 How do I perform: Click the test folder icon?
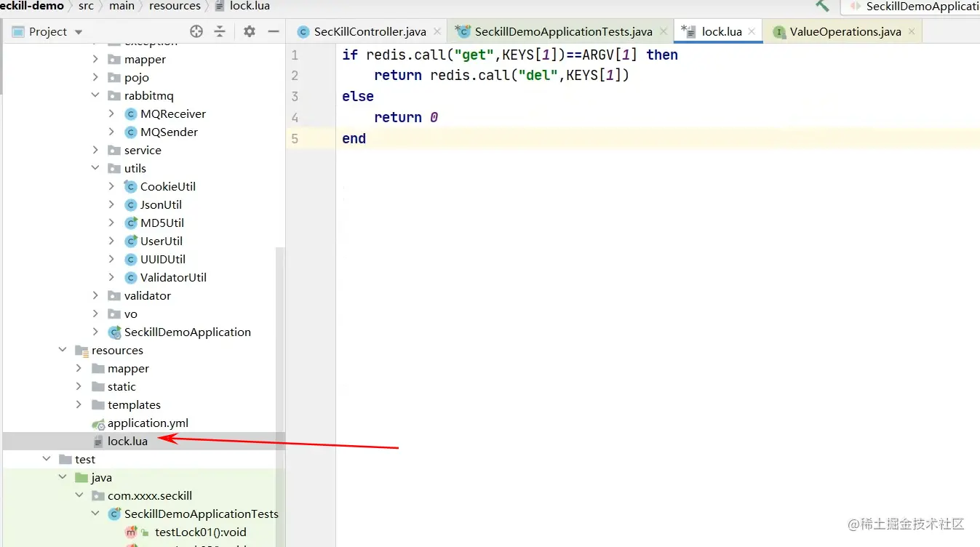point(65,460)
